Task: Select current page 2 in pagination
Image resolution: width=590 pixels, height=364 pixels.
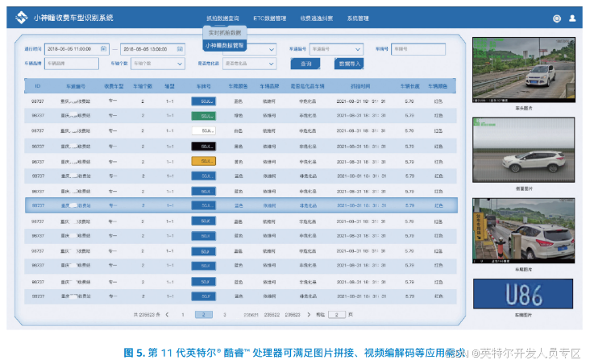Action: click(x=204, y=315)
